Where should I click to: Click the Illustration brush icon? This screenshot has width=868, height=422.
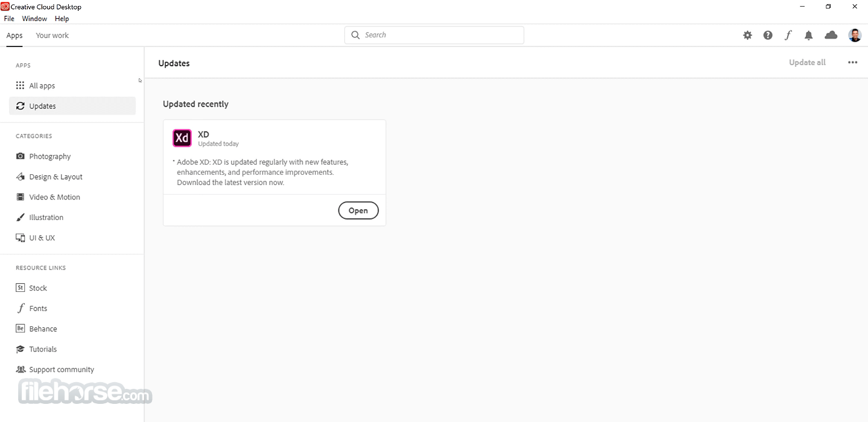20,218
